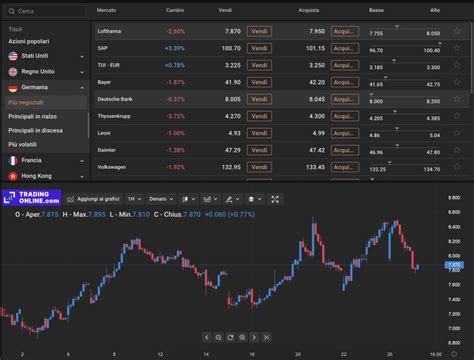Select Più volatili list

[x=22, y=144]
